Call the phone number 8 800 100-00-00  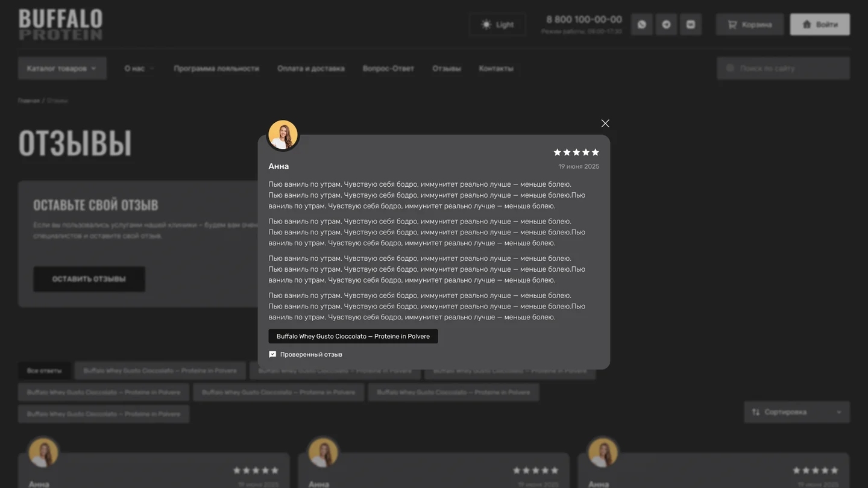tap(583, 19)
